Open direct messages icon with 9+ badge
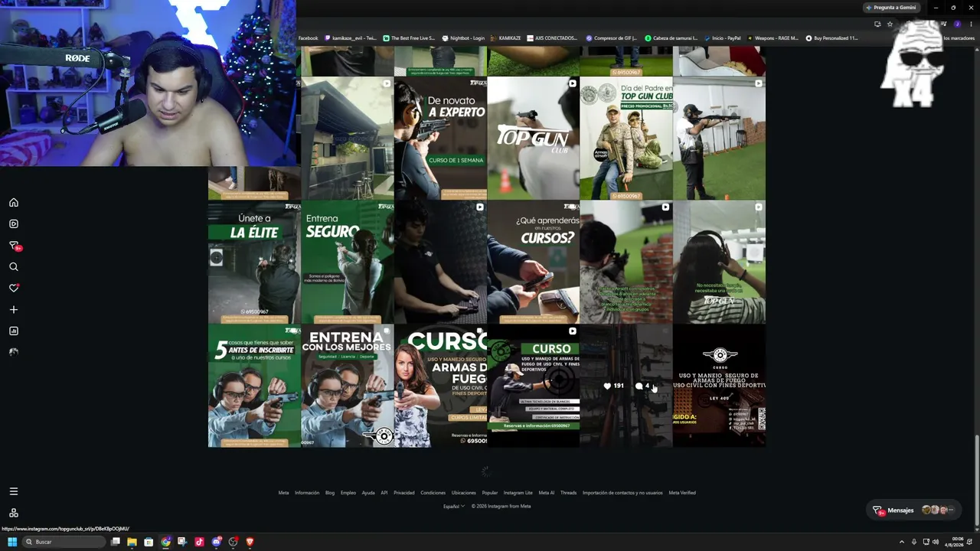This screenshot has height=551, width=980. (x=14, y=246)
